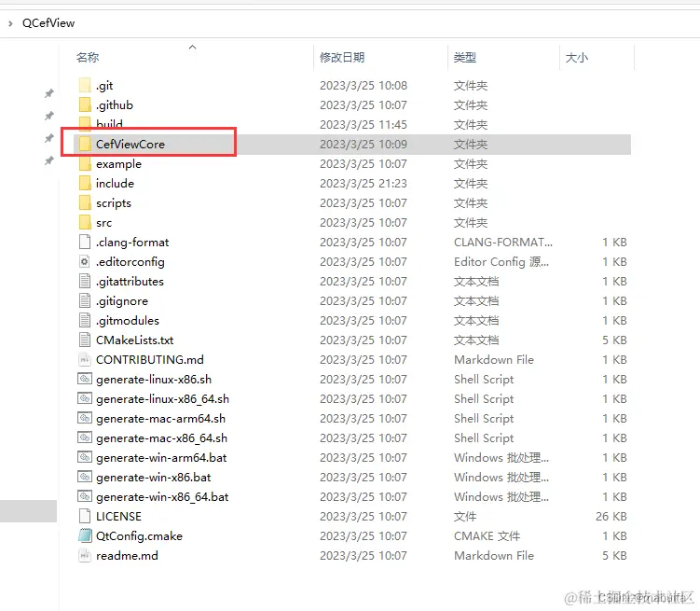Click the include folder icon
This screenshot has width=700, height=611.
85,183
